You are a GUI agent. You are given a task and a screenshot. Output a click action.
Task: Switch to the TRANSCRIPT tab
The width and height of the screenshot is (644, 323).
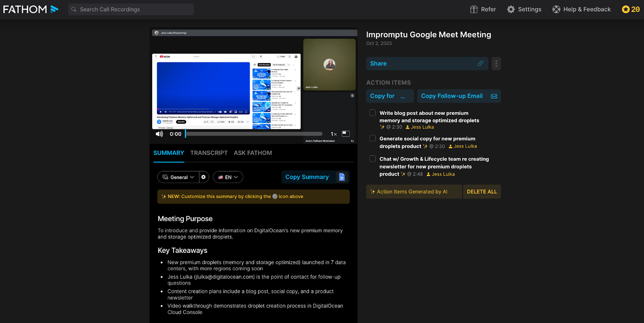pyautogui.click(x=209, y=153)
